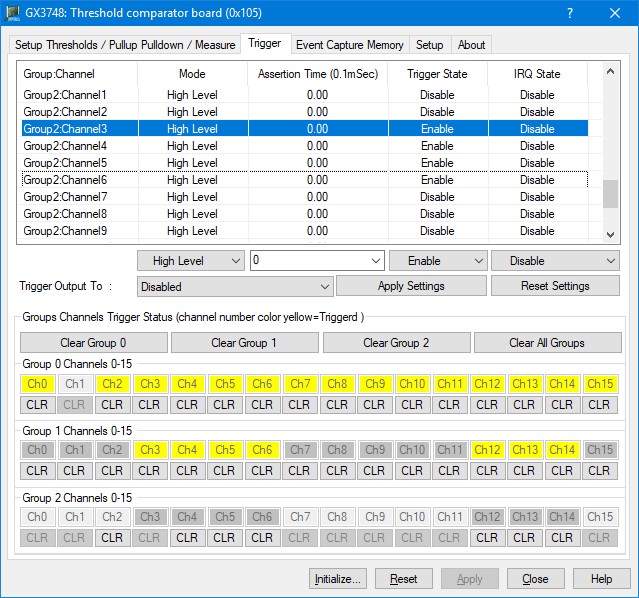639x598 pixels.
Task: Click the Apply Settings button
Action: pyautogui.click(x=411, y=286)
